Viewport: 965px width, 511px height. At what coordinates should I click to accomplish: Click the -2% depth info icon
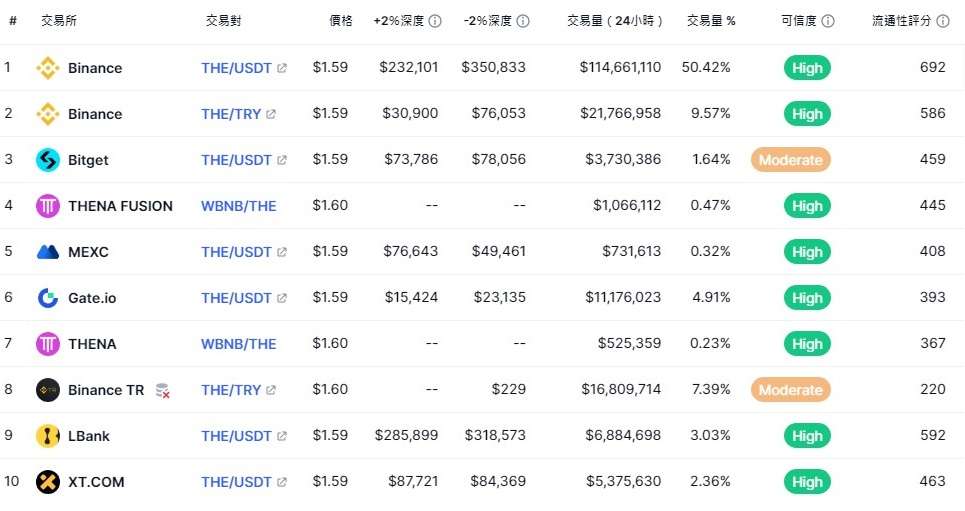point(523,21)
